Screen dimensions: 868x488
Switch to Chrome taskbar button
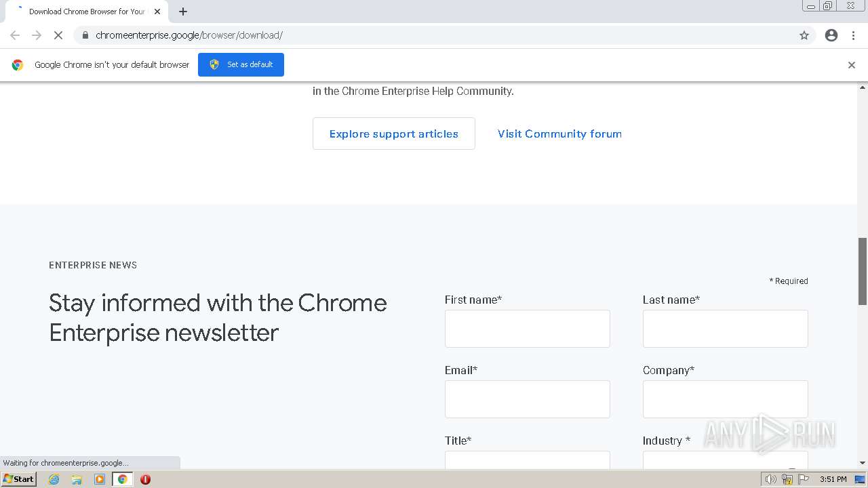122,479
